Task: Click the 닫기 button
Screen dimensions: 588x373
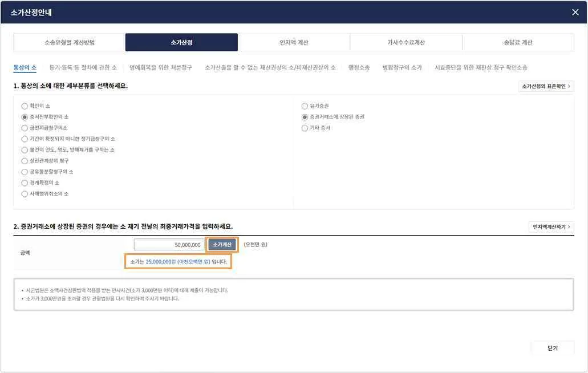Action: 553,348
